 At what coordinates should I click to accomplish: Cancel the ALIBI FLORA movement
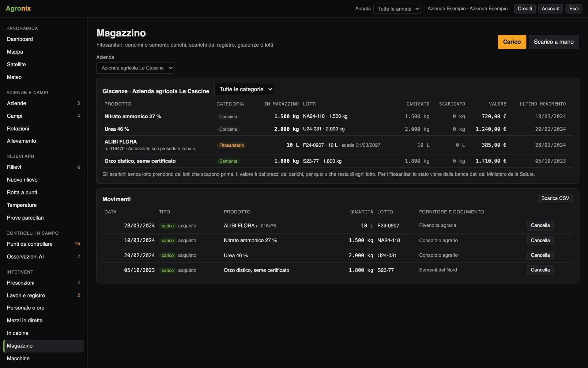point(540,225)
